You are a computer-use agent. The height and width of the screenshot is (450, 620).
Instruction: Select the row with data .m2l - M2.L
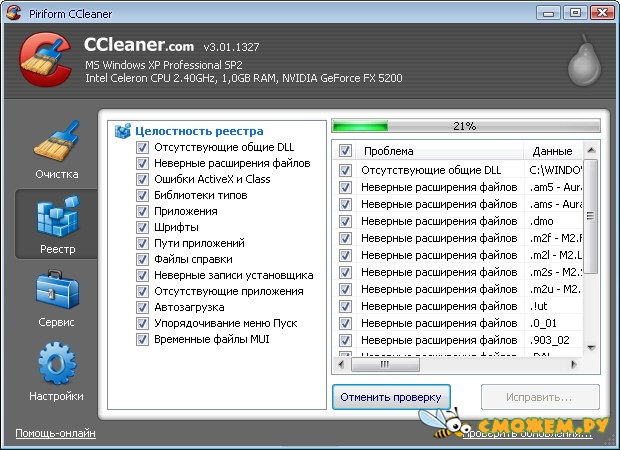[x=458, y=255]
